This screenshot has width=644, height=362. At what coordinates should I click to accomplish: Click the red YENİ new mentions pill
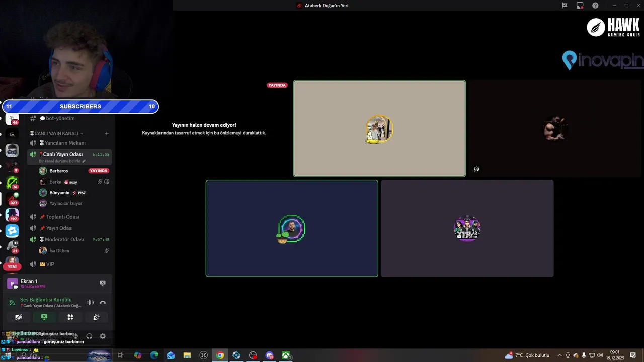[12, 266]
